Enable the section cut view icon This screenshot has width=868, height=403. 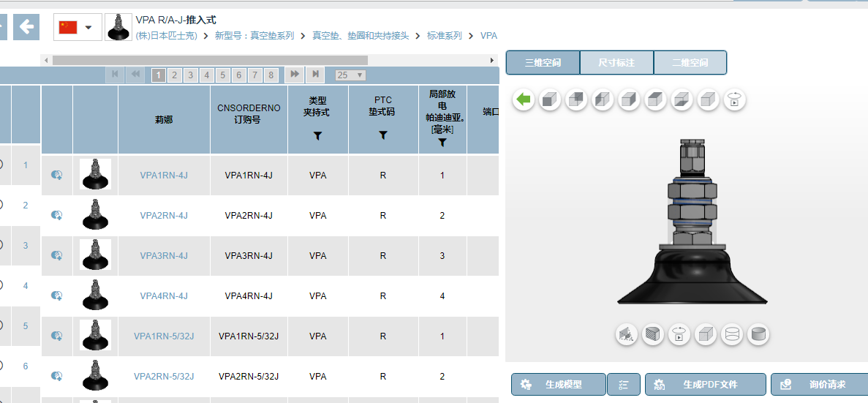pyautogui.click(x=653, y=334)
